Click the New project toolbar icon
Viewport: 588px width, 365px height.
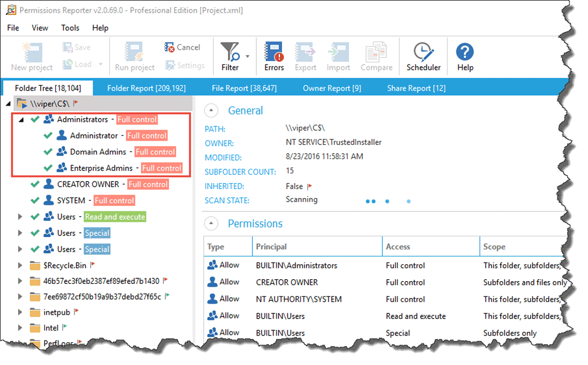pos(32,52)
